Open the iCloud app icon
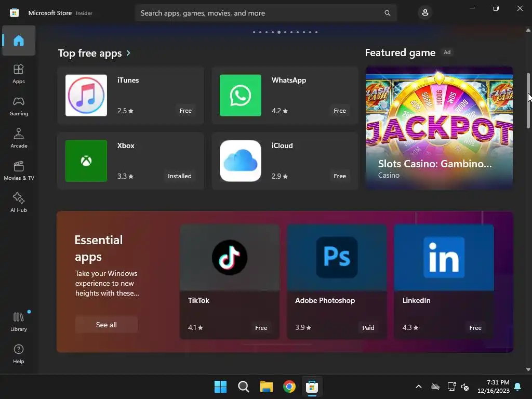Screen dimensions: 532x399 coord(240,161)
